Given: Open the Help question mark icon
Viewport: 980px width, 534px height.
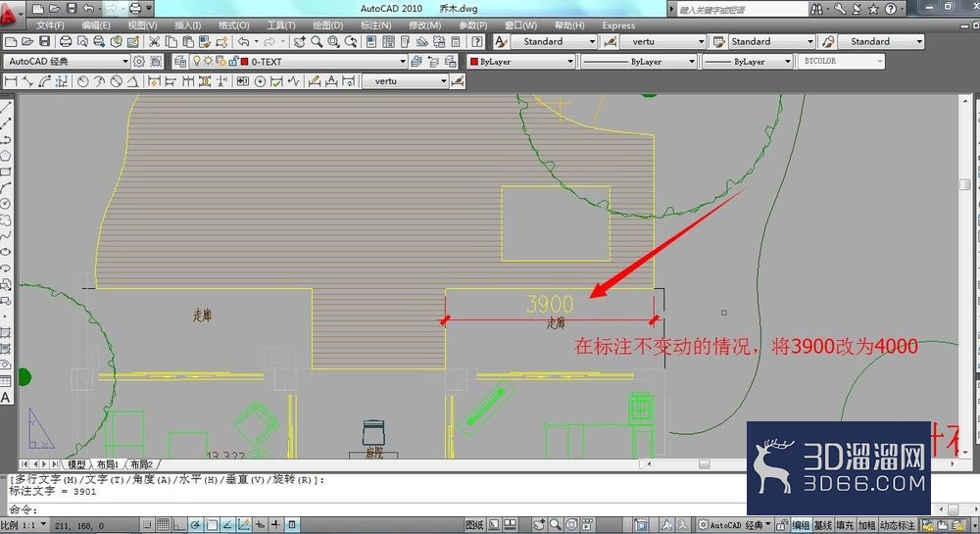Looking at the screenshot, I should tap(477, 42).
